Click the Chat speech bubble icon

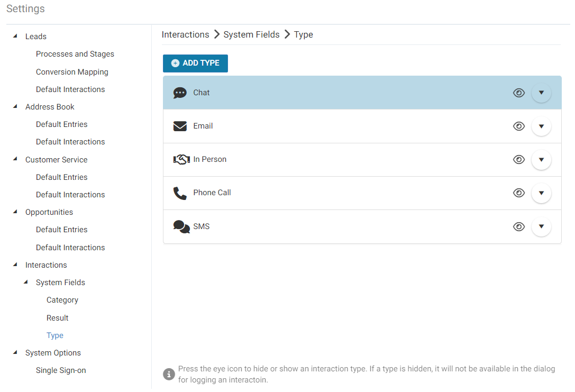pos(180,93)
